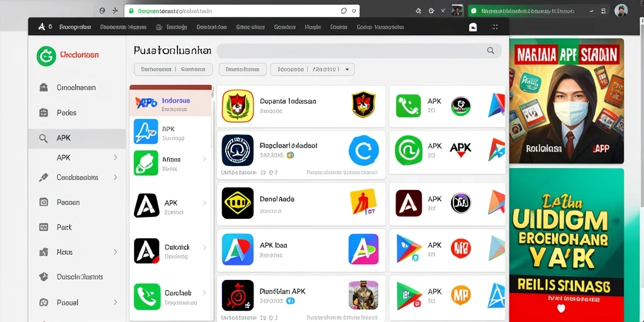Viewport: 644px width, 322px height.
Task: Expand the Carolask row chevron
Action: 204,293
